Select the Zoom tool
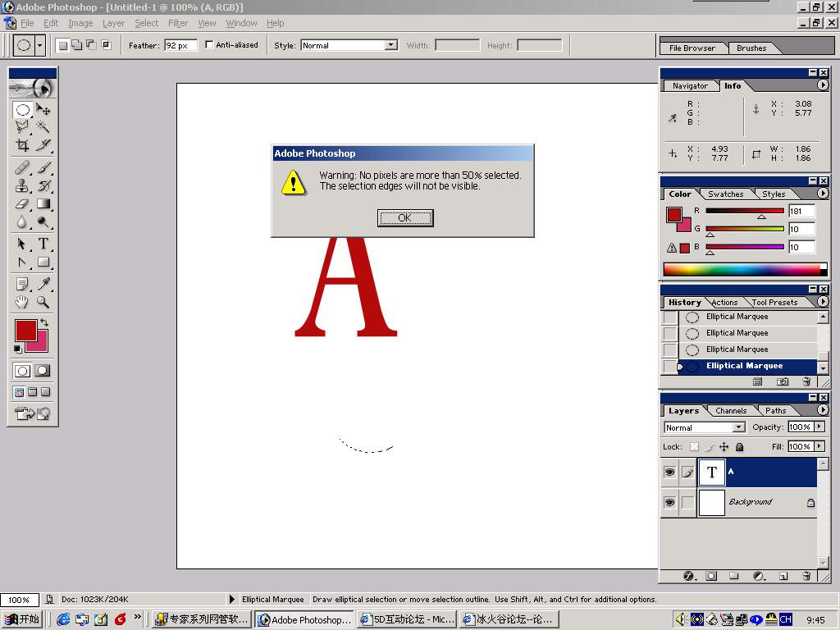Viewport: 840px width, 630px height. (x=43, y=302)
